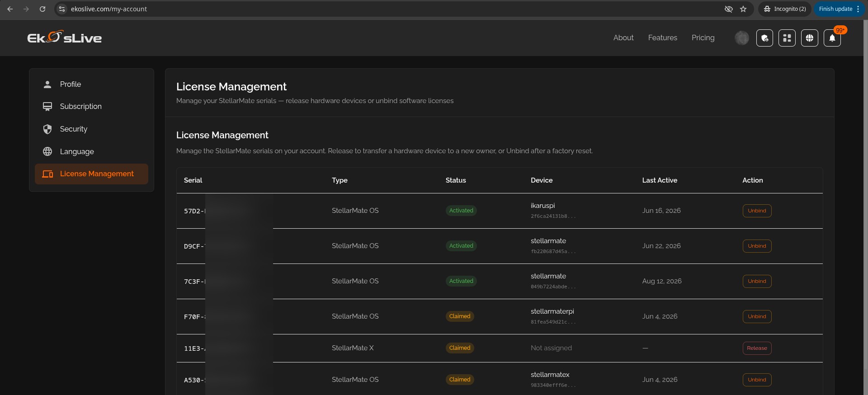
Task: Click the globe icon button in the header
Action: tap(809, 38)
